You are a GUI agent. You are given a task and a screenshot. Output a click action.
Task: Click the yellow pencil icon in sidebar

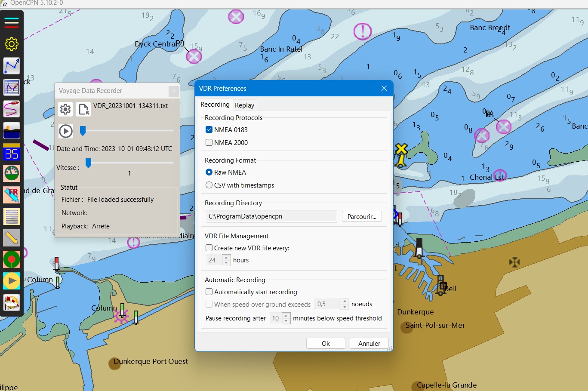point(12,237)
